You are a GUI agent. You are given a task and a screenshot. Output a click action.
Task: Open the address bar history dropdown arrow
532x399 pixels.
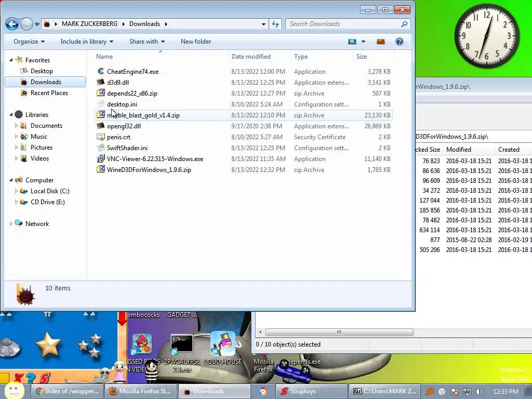[x=263, y=24]
